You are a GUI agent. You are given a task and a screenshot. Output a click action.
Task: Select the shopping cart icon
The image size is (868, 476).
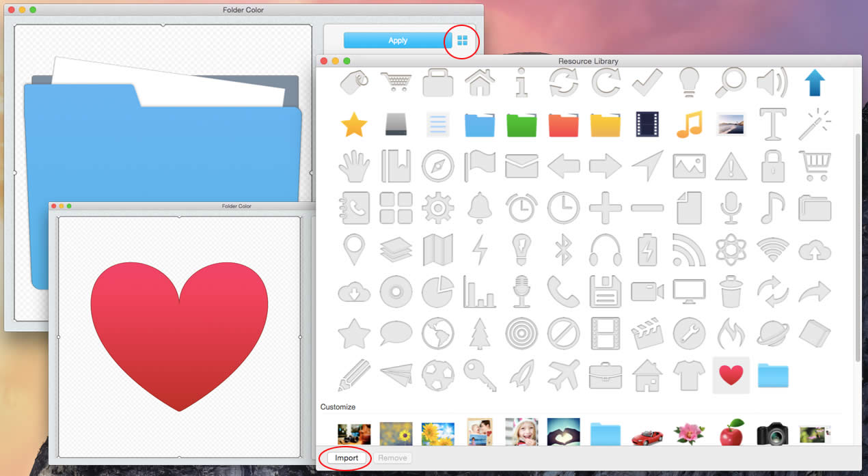pyautogui.click(x=396, y=82)
